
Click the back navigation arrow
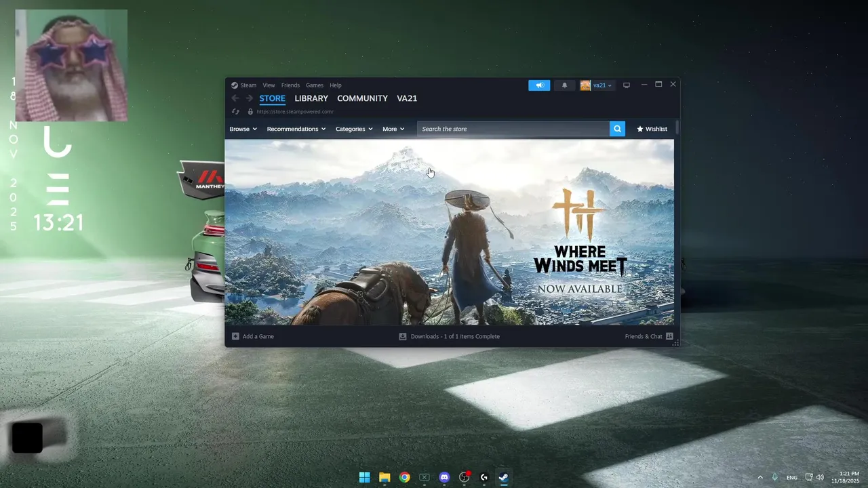click(235, 98)
